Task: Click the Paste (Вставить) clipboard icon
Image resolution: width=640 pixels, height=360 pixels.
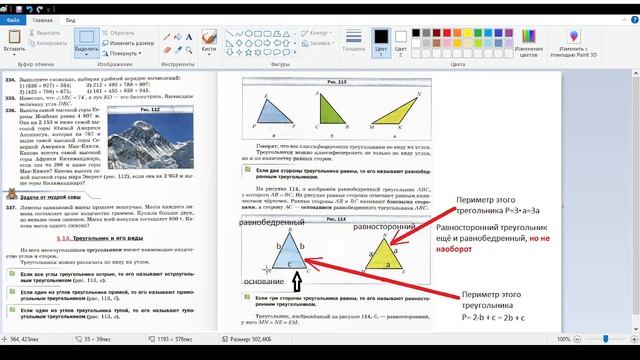Action: [14, 37]
